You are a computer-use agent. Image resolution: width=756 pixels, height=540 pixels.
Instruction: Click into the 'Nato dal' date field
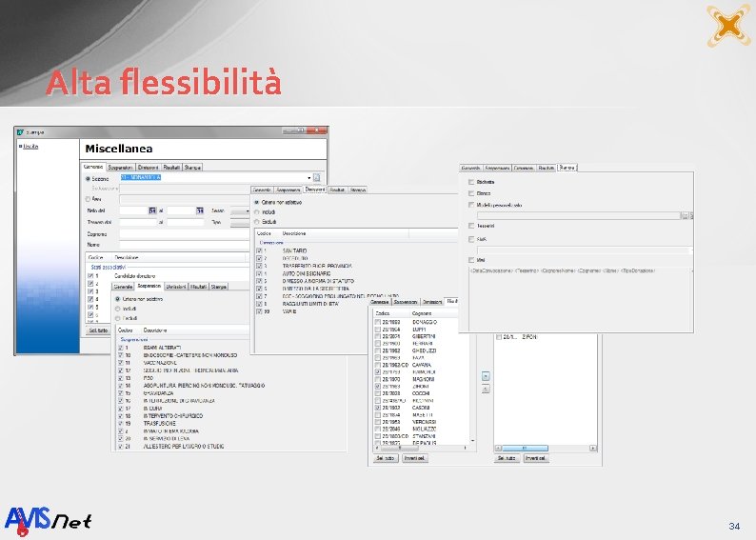pos(133,210)
